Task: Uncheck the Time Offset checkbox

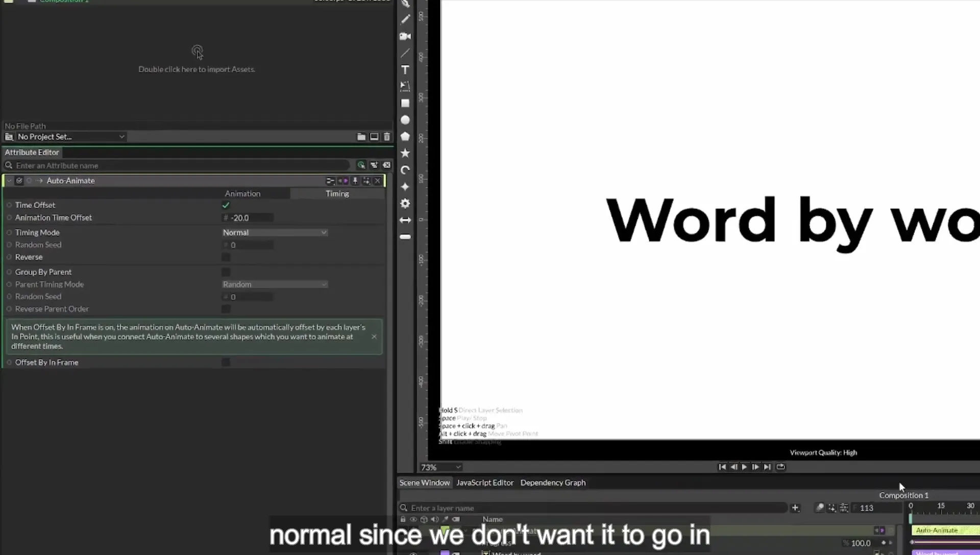Action: point(226,205)
